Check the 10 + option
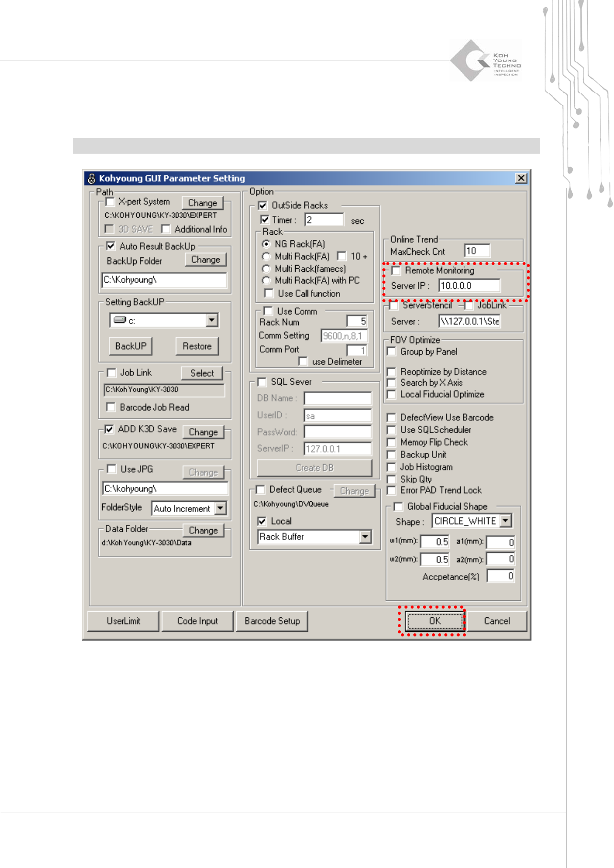 (342, 256)
